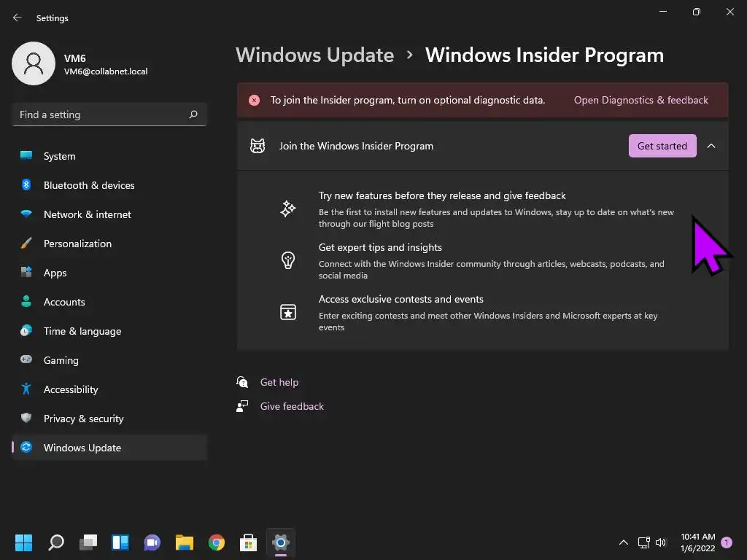Focus the Find a setting search box

coord(109,114)
